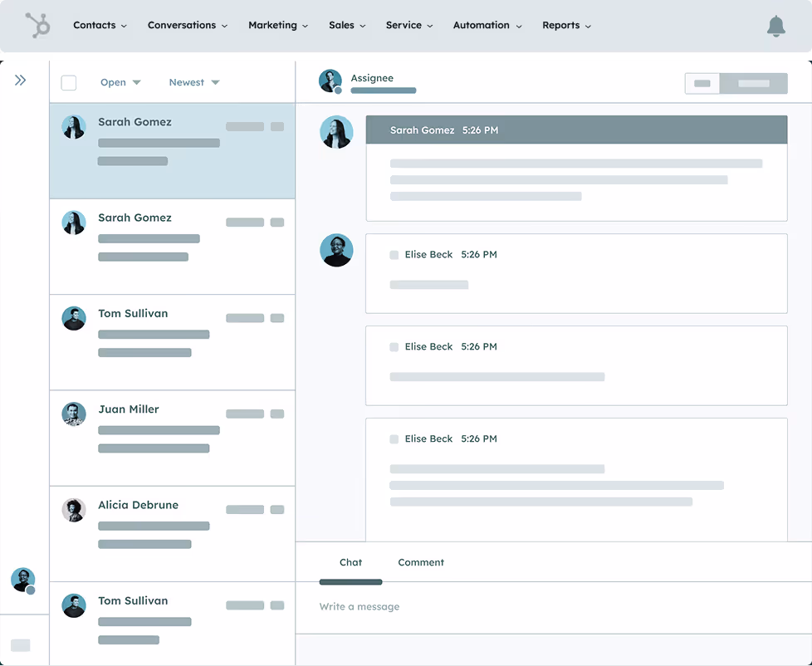Flip the toggle switch in the top-right corner
812x666 pixels.
click(x=736, y=83)
